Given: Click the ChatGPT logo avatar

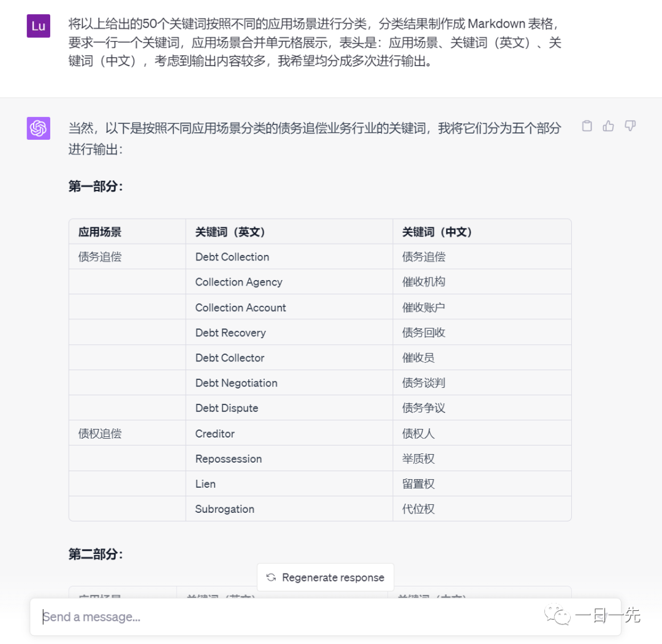Looking at the screenshot, I should tap(39, 128).
